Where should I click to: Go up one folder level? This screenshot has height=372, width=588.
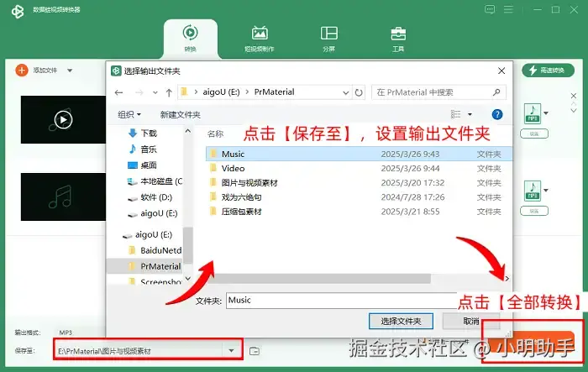click(169, 92)
